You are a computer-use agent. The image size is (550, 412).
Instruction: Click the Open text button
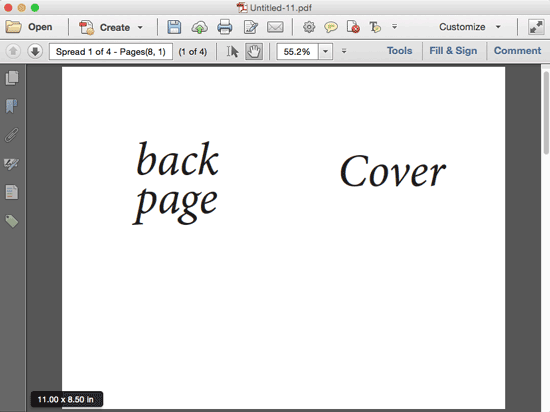(x=40, y=27)
